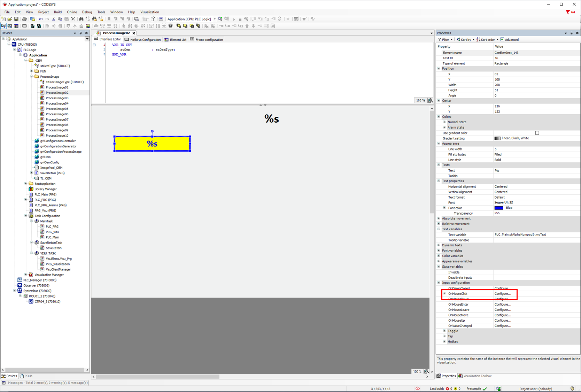The height and width of the screenshot is (392, 581).
Task: Open the Sort by dropdown
Action: [465, 40]
